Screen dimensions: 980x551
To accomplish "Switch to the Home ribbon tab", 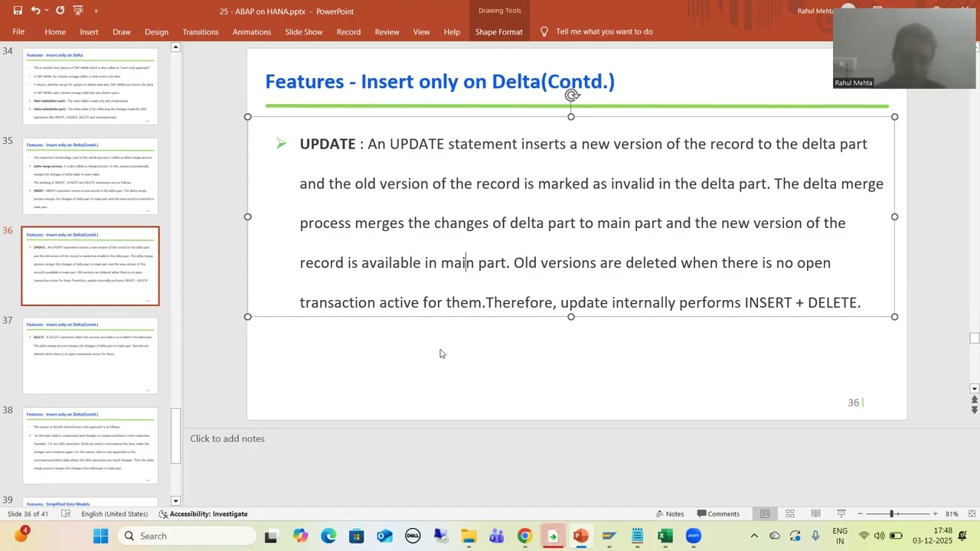I will [x=55, y=31].
